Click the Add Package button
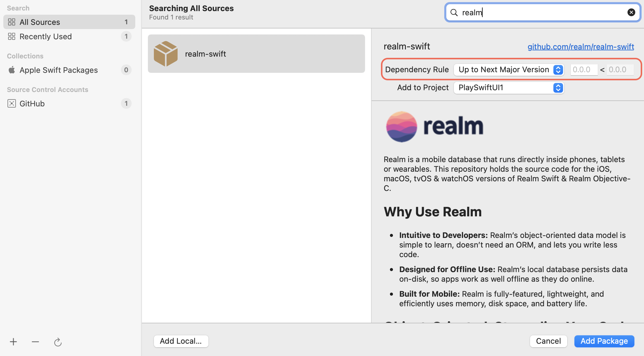The image size is (644, 356). pyautogui.click(x=604, y=341)
